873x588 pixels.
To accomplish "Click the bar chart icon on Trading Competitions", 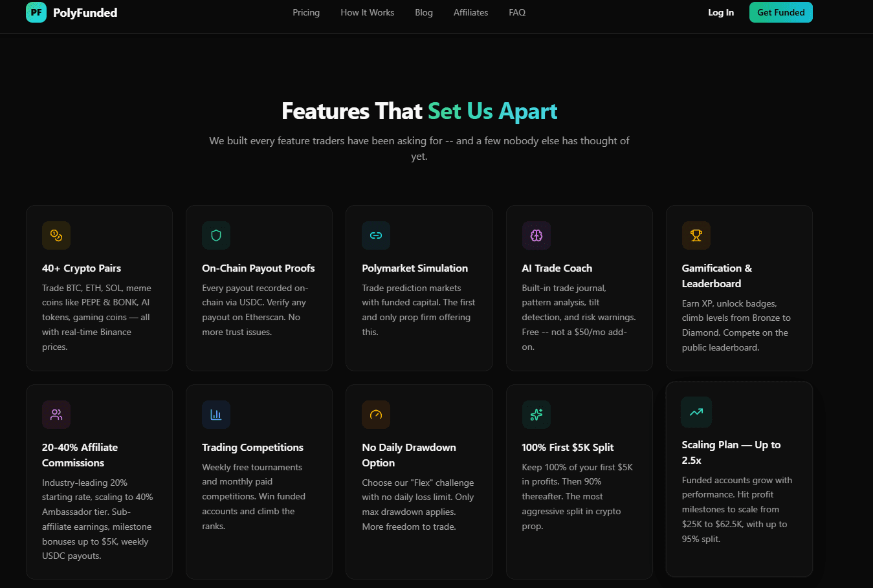I will [x=216, y=415].
